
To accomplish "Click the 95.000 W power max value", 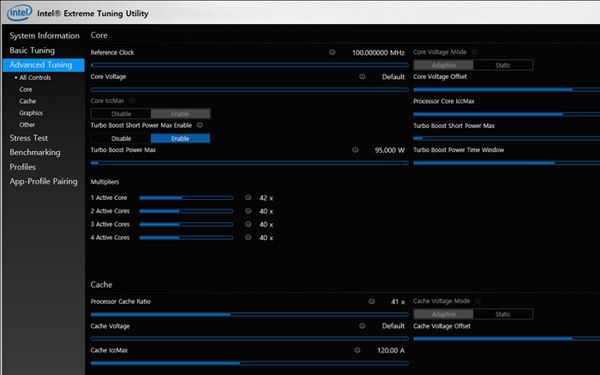I will tap(390, 150).
